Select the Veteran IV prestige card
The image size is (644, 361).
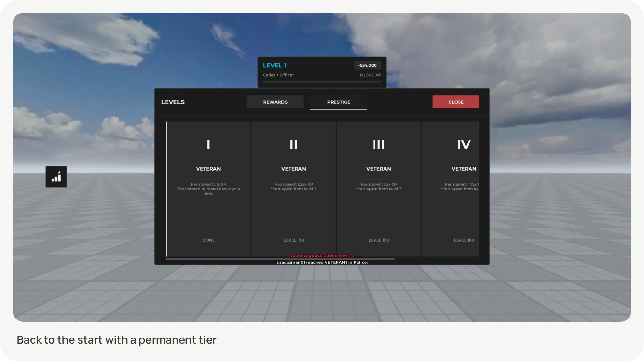pos(450,189)
